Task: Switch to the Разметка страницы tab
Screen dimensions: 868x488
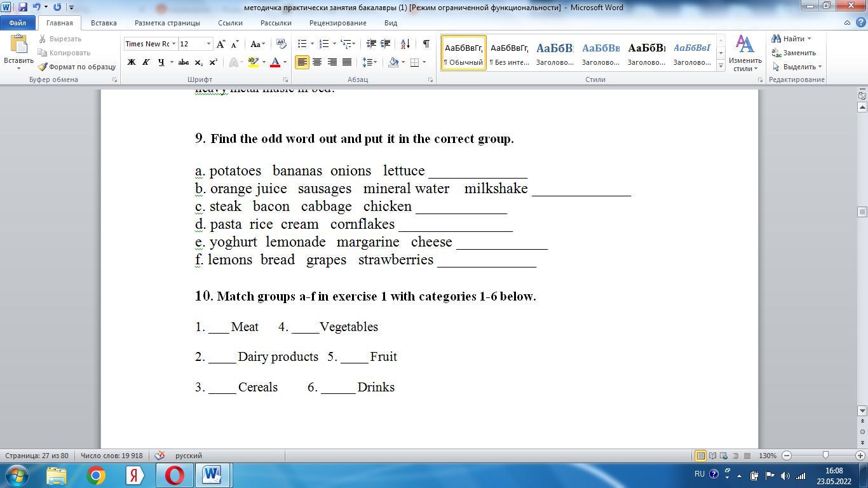Action: [167, 23]
